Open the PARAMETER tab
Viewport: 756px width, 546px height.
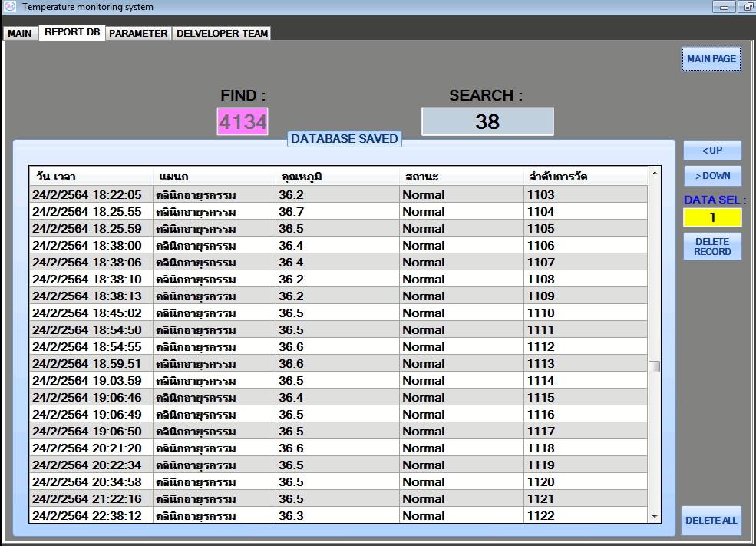[x=138, y=34]
